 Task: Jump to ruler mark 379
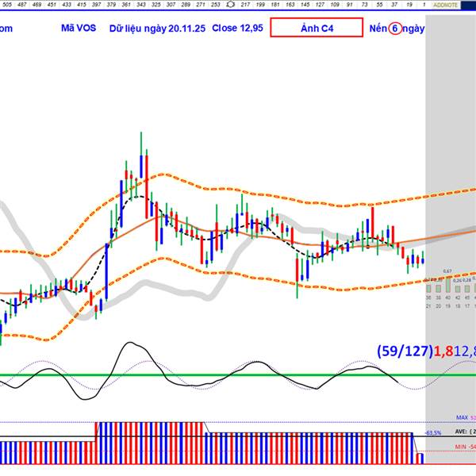(111, 5)
